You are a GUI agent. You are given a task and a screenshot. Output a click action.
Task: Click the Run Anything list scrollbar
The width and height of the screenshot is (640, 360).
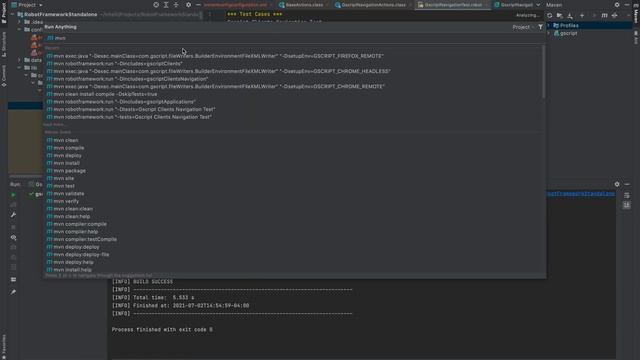tap(543, 72)
